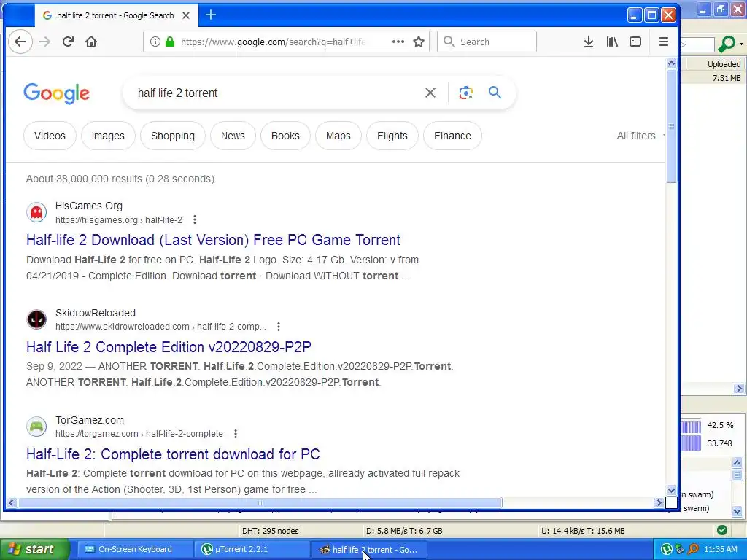
Task: Click the browser vertical scrollbar thumb
Action: tap(671, 126)
